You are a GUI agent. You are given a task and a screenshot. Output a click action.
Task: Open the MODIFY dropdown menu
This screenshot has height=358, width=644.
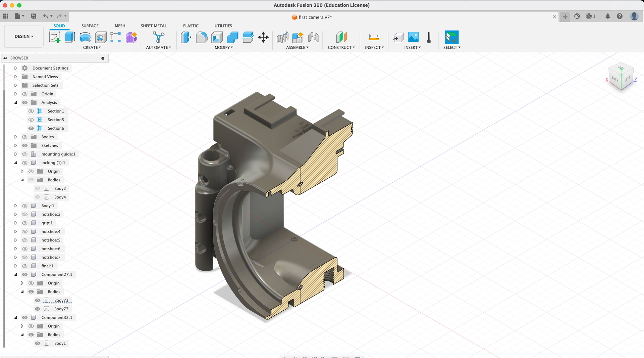click(224, 47)
